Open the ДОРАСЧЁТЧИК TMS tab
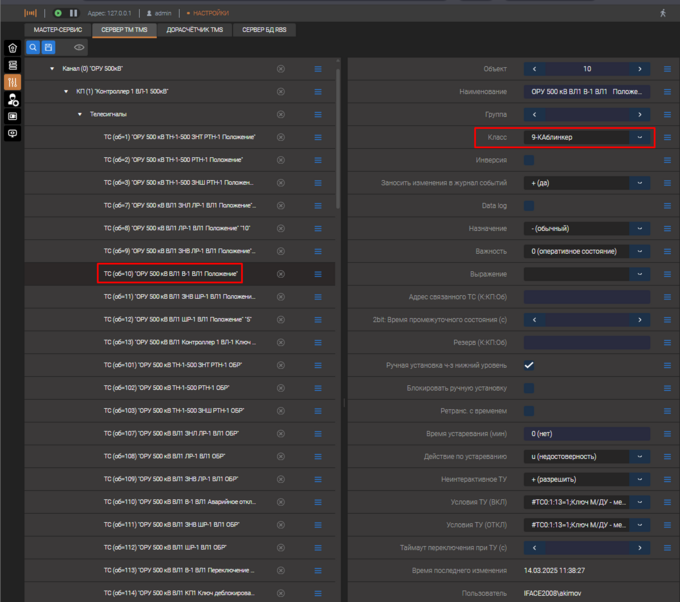The image size is (680, 602). [x=194, y=30]
